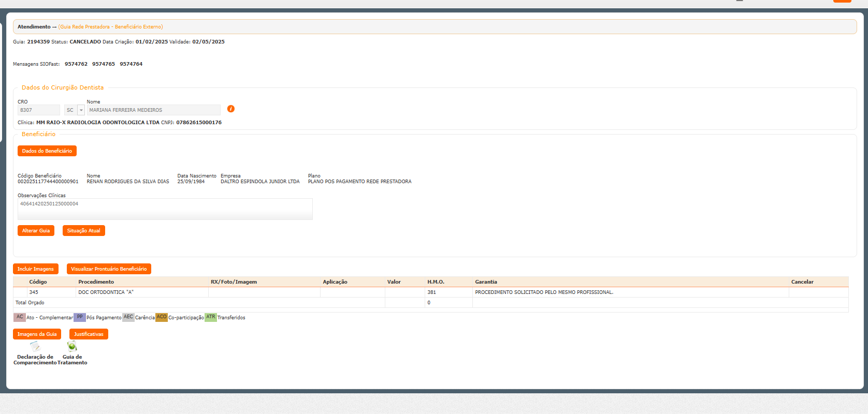Open Imagens da Guia
Viewport: 868px width, 414px height.
coord(37,334)
